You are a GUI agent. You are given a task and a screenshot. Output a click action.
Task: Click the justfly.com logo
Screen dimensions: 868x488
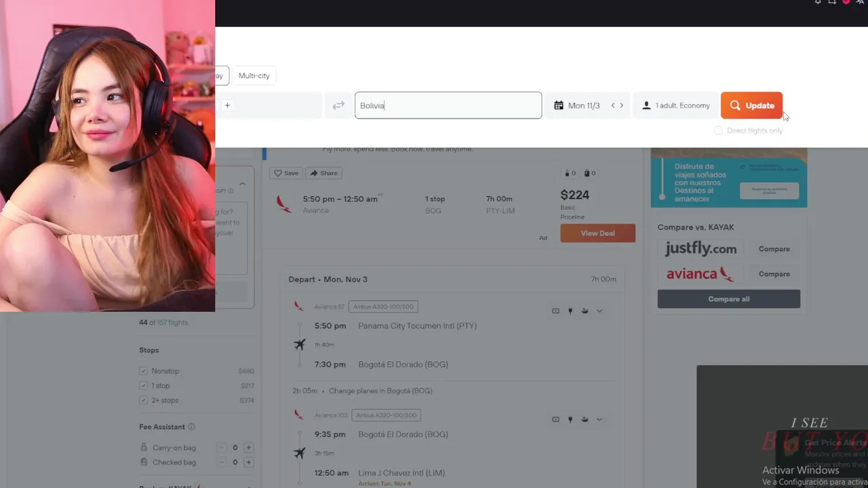pos(701,249)
